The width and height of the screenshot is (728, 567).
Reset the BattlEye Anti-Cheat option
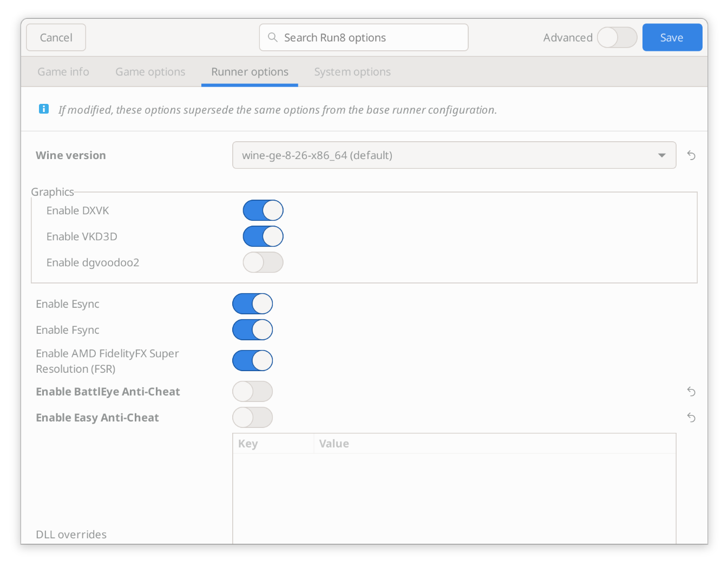[x=691, y=391]
